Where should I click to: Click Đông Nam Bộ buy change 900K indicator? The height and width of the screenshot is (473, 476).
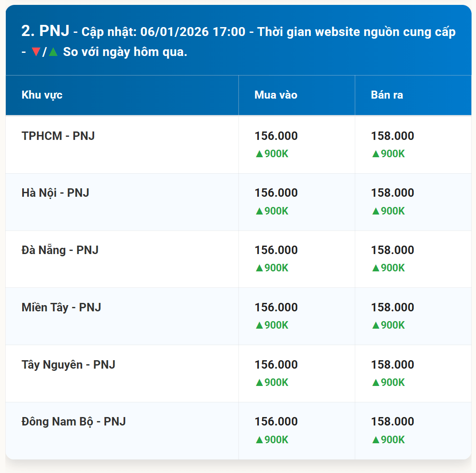click(272, 440)
